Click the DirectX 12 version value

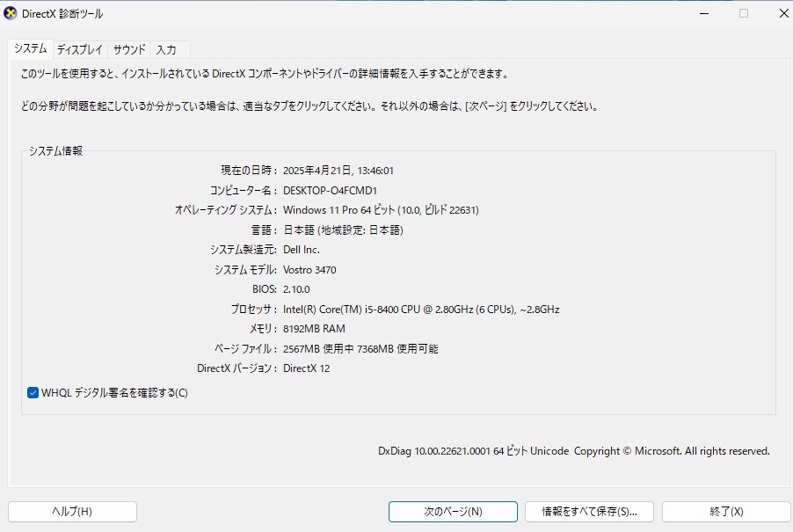pyautogui.click(x=307, y=368)
